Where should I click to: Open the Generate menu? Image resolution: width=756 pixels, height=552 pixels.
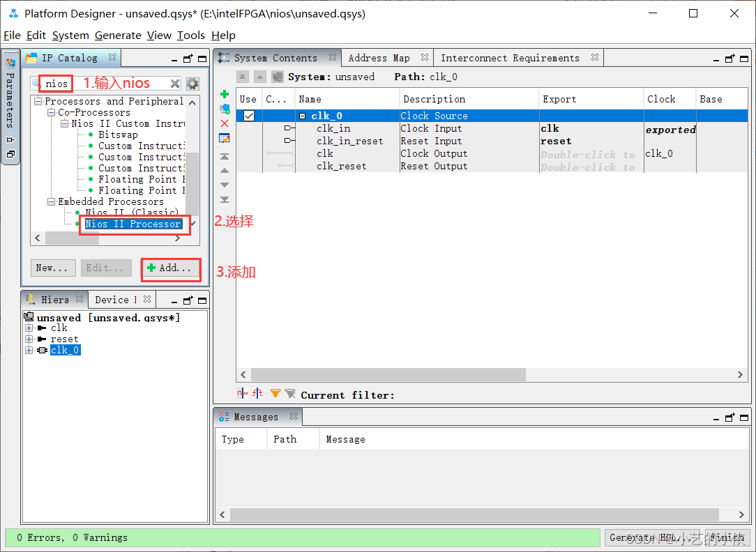tap(118, 35)
